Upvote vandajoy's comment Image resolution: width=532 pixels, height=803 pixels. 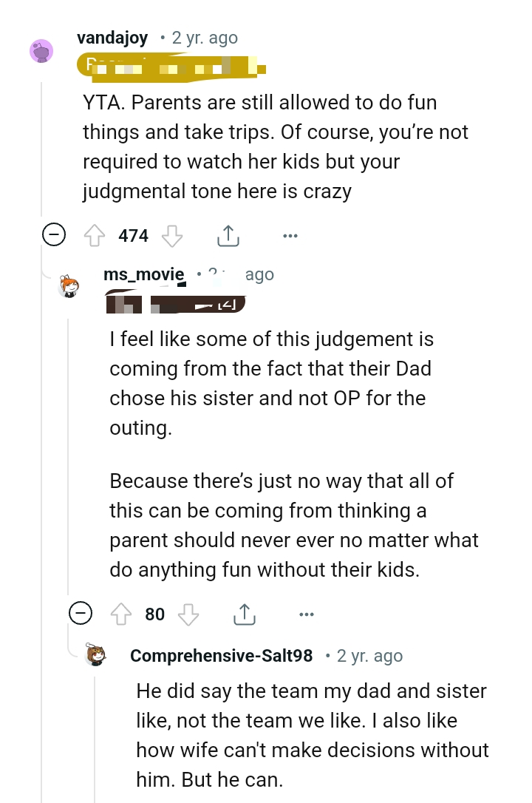tap(95, 235)
